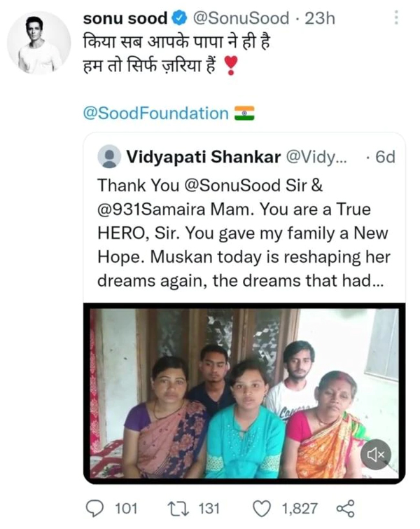
Task: Open the reply speech bubble icon
Action: click(x=95, y=507)
